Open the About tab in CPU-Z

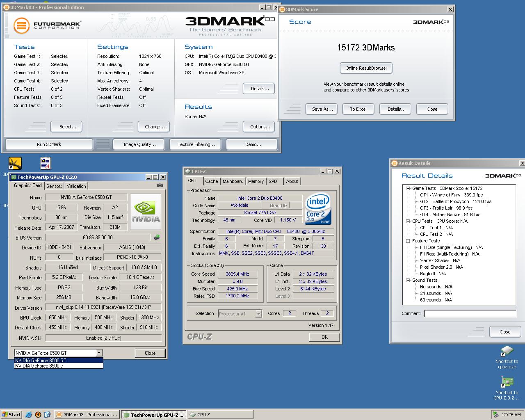point(292,181)
